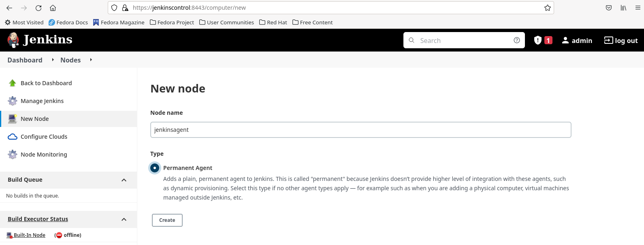Click the Dashboard breadcrumb link
Image resolution: width=644 pixels, height=245 pixels.
(x=25, y=60)
